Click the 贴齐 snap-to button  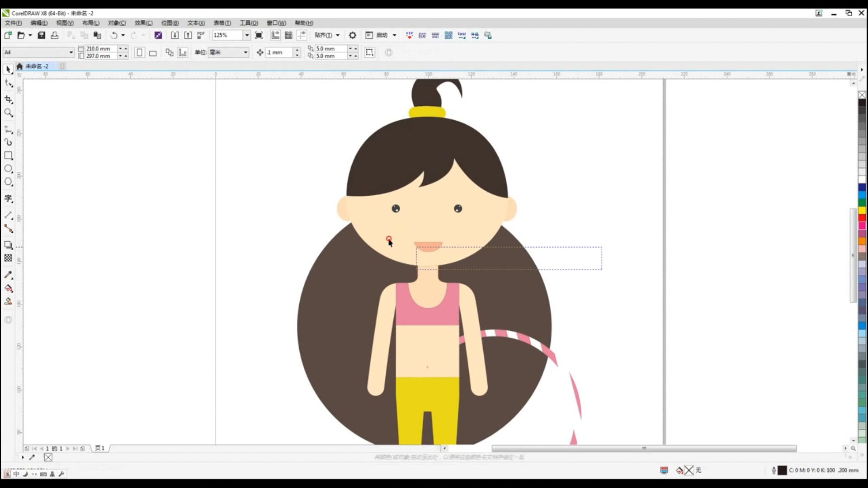[323, 35]
